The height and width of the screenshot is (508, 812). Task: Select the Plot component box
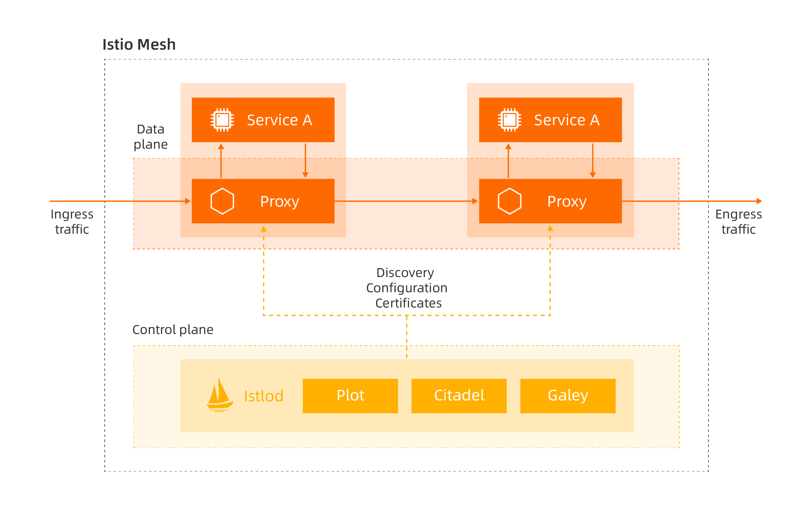[350, 396]
